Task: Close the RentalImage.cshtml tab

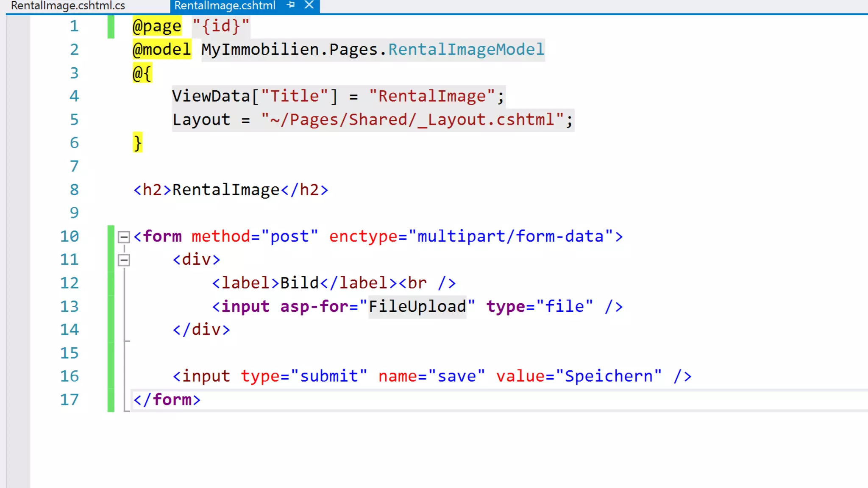Action: click(x=309, y=5)
